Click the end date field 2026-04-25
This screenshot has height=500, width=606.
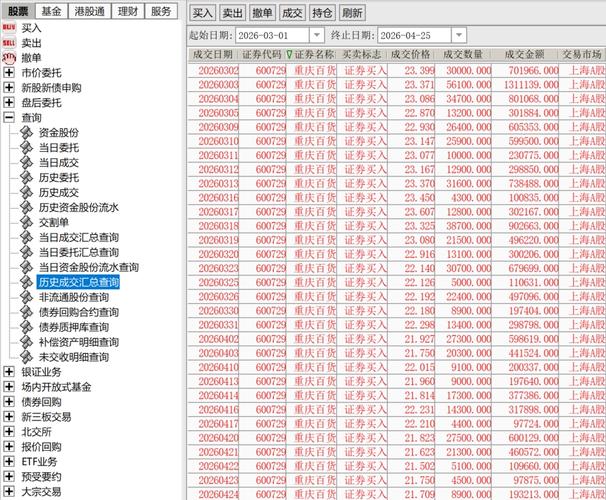point(415,35)
